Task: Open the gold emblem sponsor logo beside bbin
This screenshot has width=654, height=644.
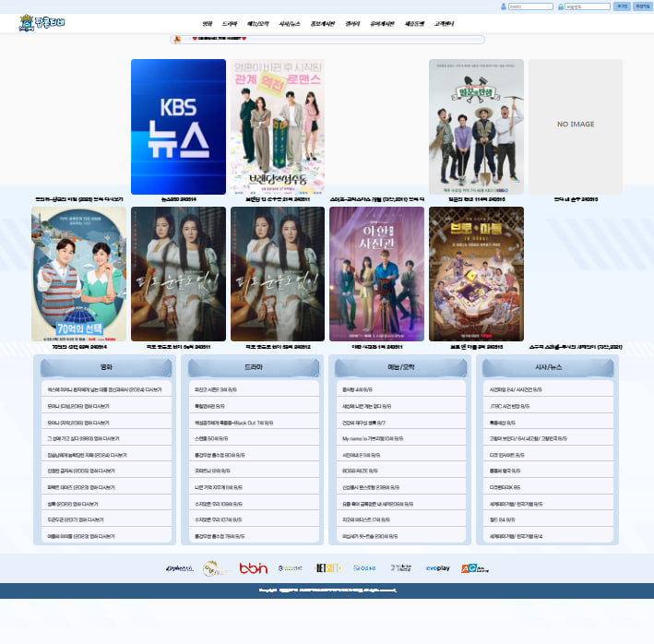Action: click(215, 568)
